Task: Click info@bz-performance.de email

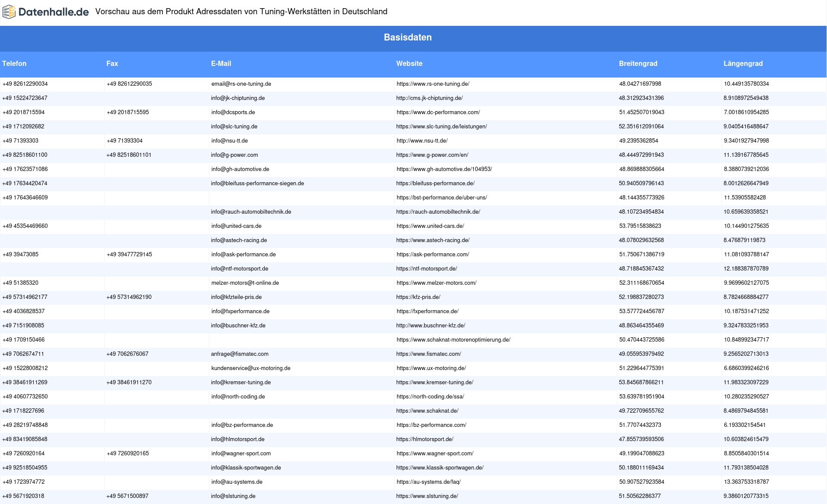Action: click(x=242, y=425)
